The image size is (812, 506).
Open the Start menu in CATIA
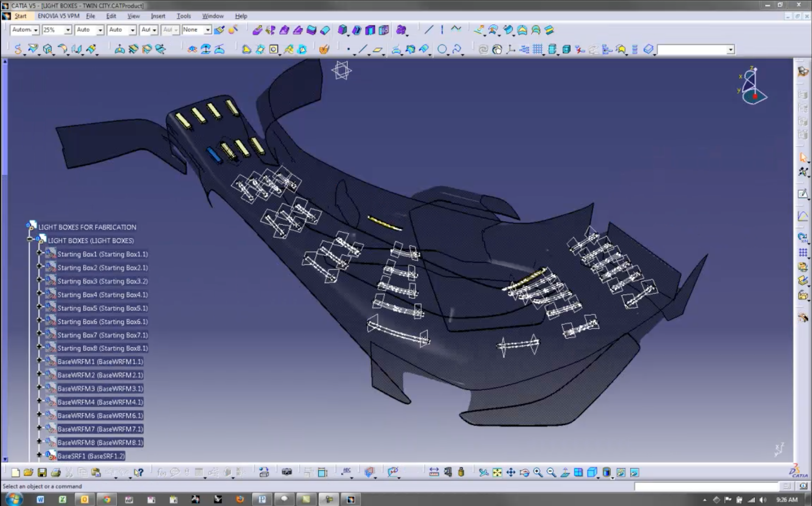coord(20,16)
